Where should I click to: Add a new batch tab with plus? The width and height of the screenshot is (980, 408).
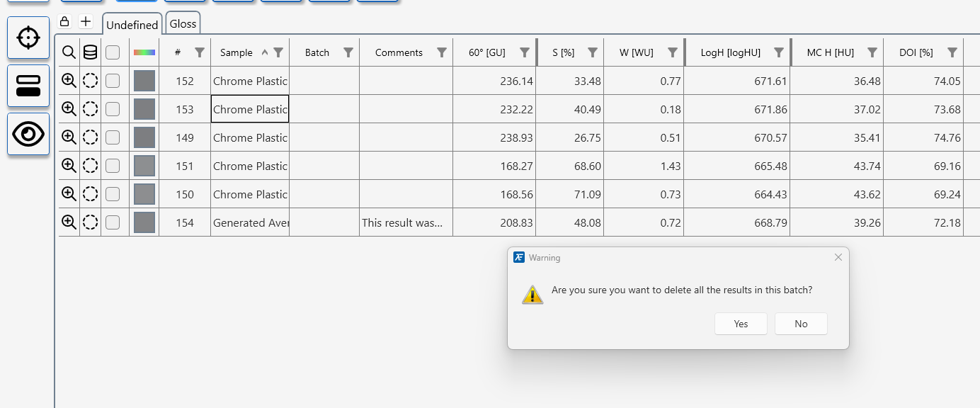coord(86,21)
